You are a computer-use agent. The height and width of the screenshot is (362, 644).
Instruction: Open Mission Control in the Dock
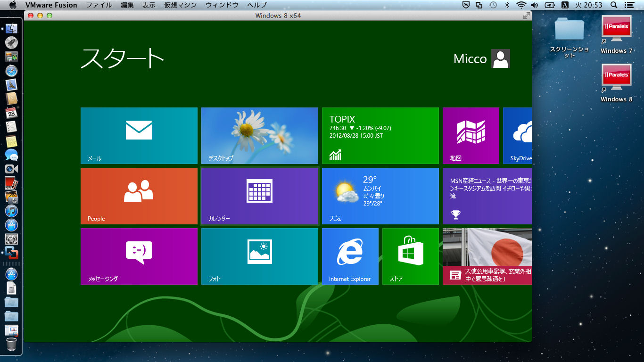click(12, 57)
